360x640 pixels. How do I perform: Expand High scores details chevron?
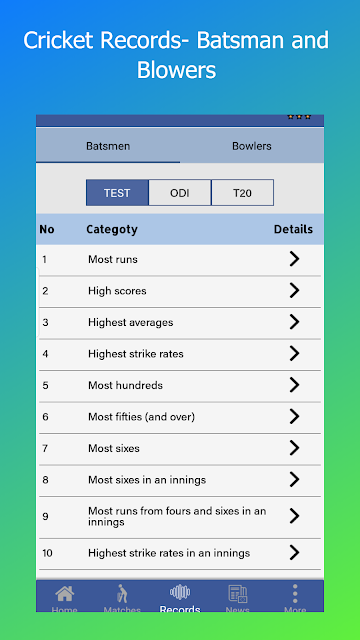coord(294,290)
